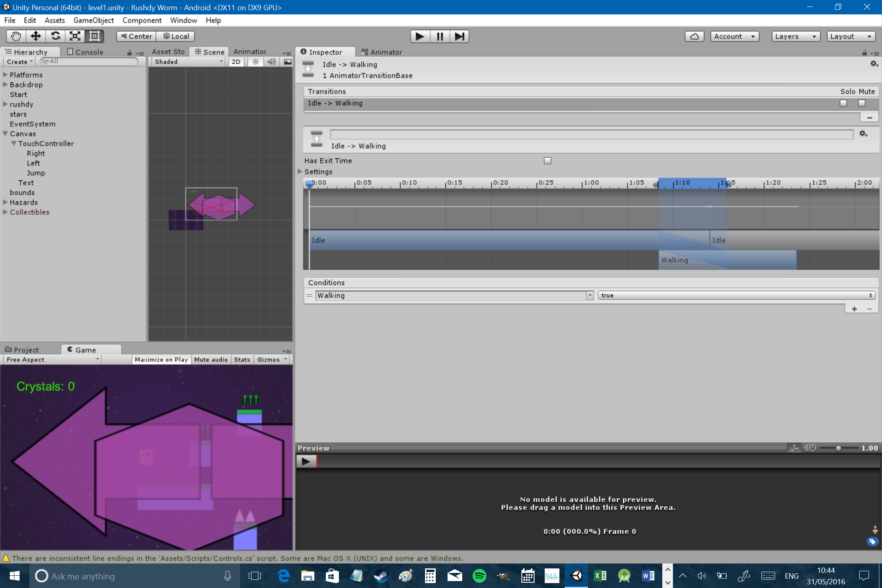This screenshot has width=882, height=588.
Task: Toggle Center pivot mode
Action: 136,36
